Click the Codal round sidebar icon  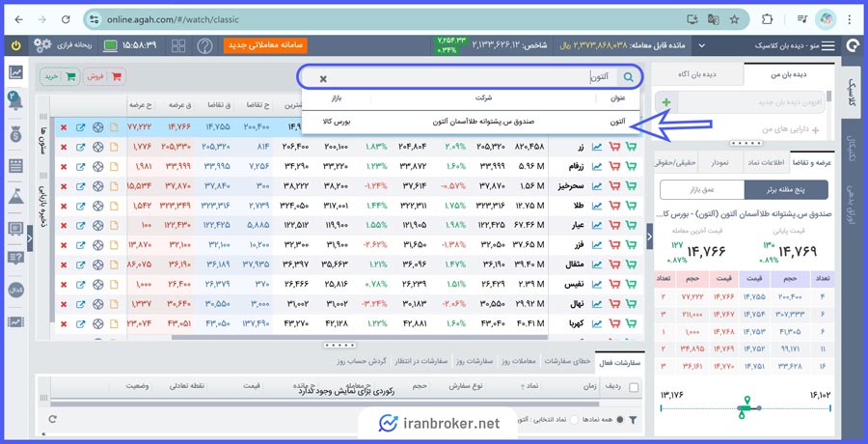click(x=15, y=290)
